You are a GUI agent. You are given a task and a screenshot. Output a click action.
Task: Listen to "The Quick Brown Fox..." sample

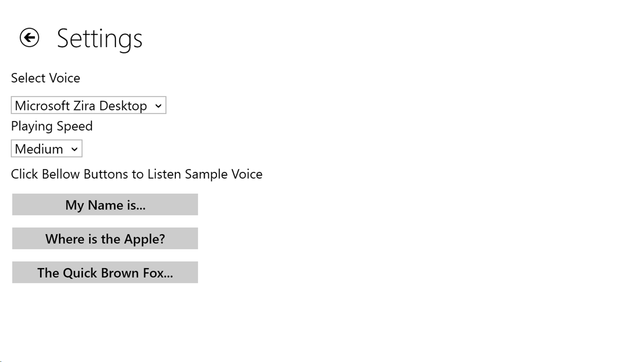[105, 273]
